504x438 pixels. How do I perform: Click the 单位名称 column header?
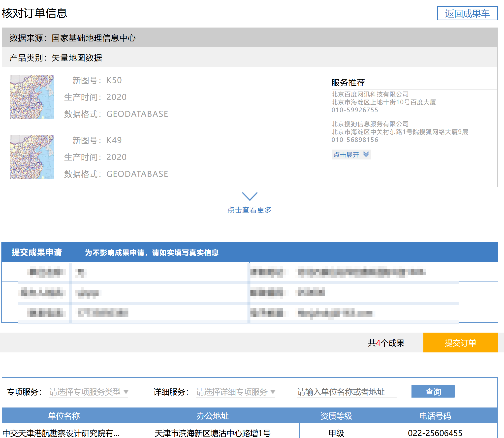pos(64,416)
